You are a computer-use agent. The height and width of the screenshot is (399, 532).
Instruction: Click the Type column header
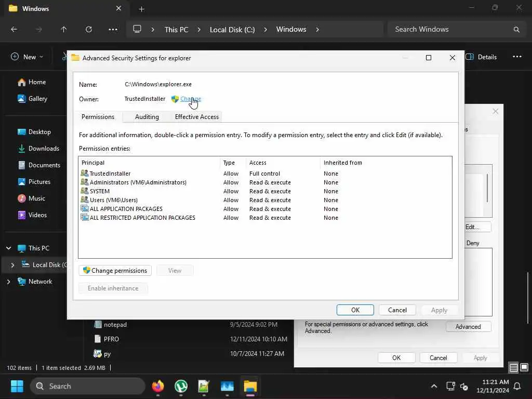(233, 163)
